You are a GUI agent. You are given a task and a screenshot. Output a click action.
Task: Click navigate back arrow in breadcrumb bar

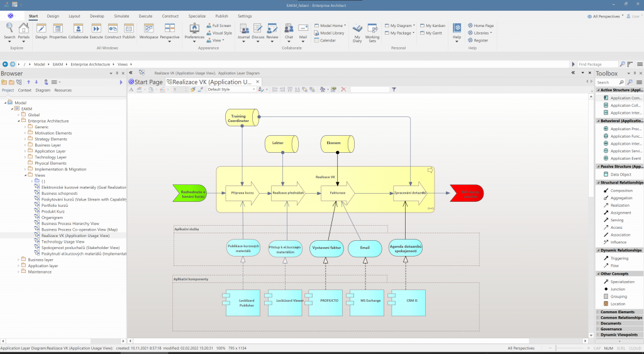pyautogui.click(x=5, y=64)
